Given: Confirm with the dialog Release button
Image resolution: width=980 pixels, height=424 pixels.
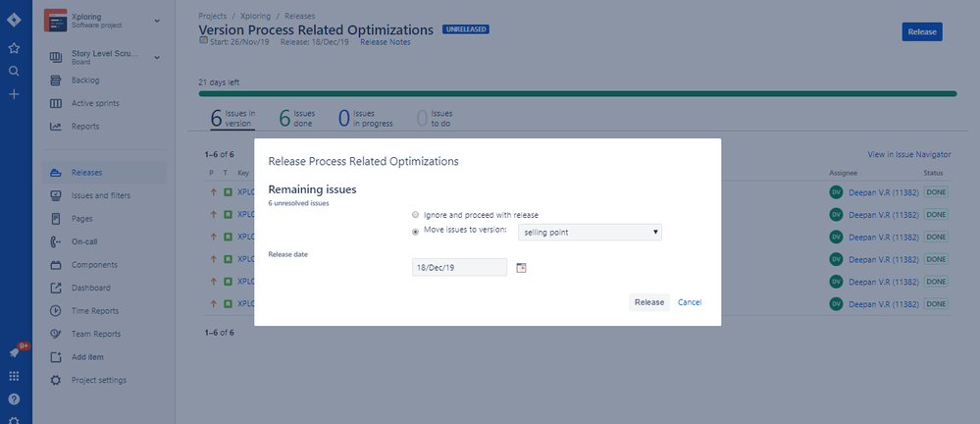Looking at the screenshot, I should (649, 302).
